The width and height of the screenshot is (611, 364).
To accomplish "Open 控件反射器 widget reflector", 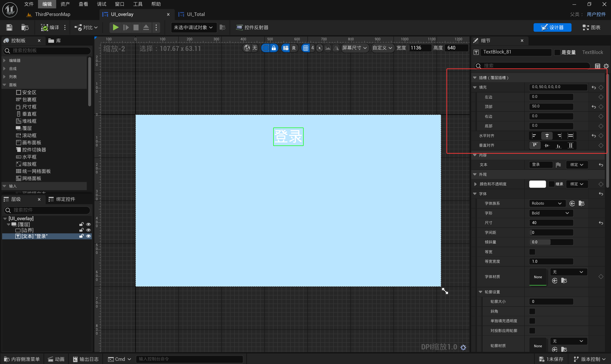I will [x=252, y=27].
